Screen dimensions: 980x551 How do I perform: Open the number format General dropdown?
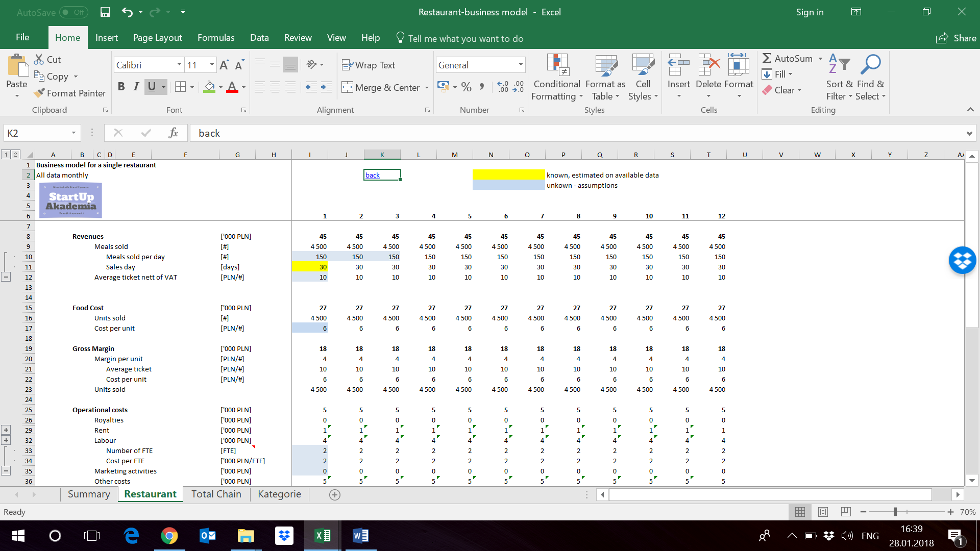click(521, 65)
